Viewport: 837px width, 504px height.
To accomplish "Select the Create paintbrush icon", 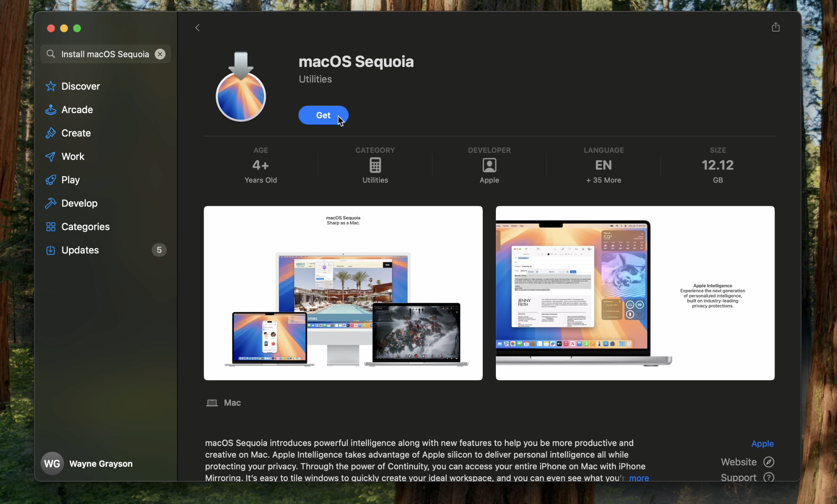I will pyautogui.click(x=51, y=133).
